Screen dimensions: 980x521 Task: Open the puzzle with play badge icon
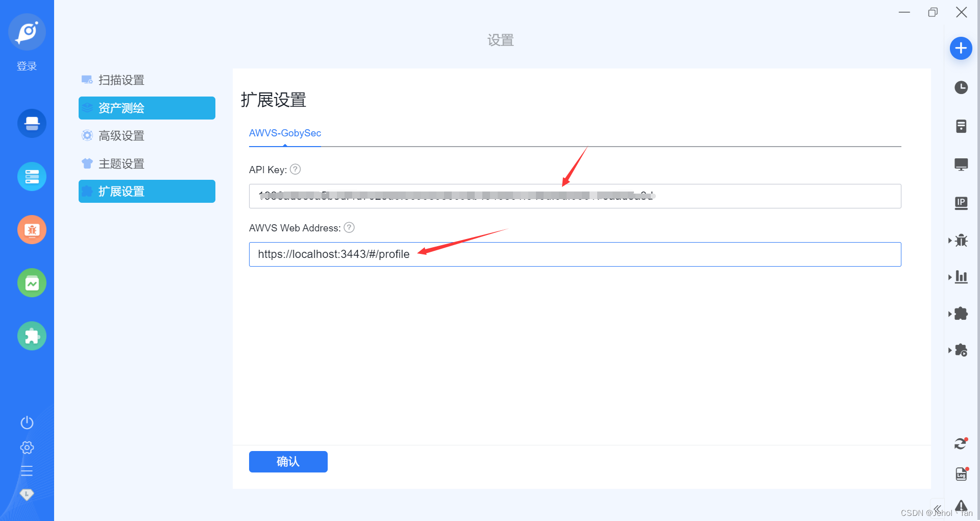[962, 350]
